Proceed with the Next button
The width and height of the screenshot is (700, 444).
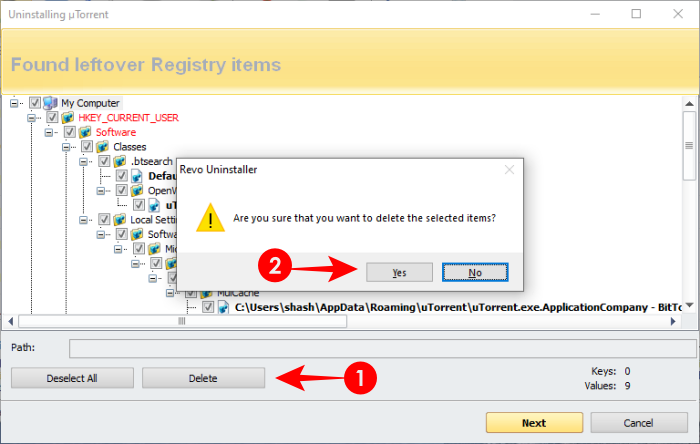tap(534, 423)
